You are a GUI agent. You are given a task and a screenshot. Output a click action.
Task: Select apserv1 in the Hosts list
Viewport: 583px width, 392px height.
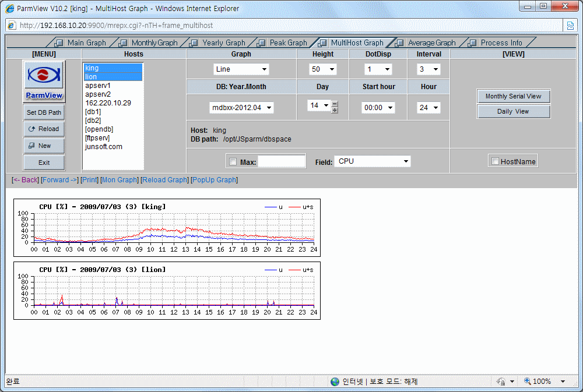pos(98,86)
